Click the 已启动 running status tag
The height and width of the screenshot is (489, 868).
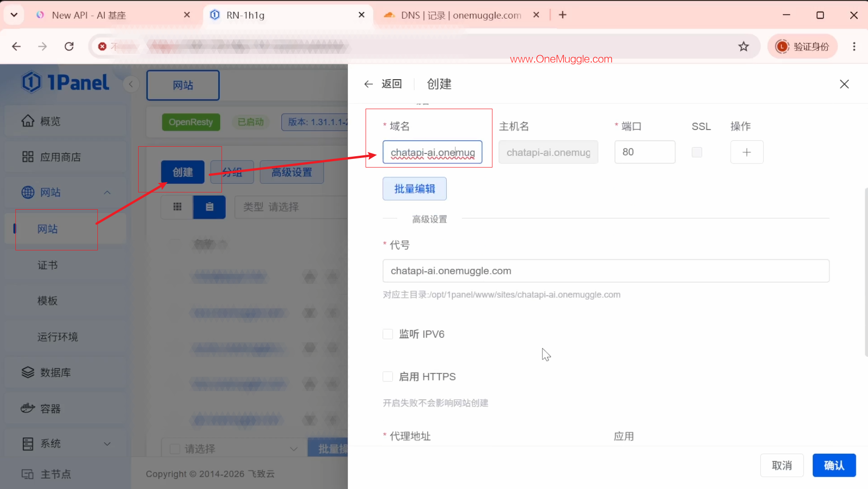pos(251,122)
